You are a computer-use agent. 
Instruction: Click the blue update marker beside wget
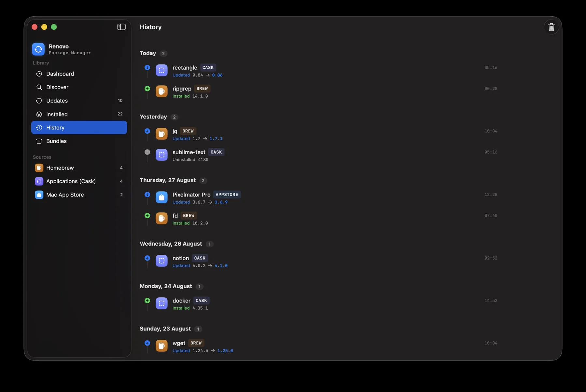click(147, 343)
